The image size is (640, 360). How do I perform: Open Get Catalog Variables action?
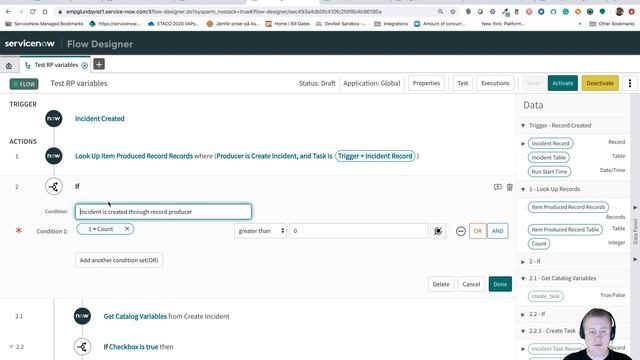point(135,316)
